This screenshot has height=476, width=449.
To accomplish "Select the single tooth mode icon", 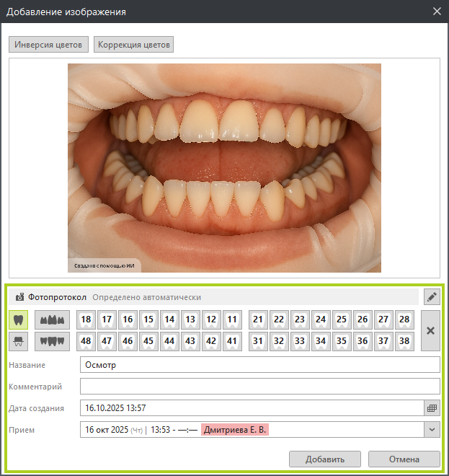I will pyautogui.click(x=19, y=319).
